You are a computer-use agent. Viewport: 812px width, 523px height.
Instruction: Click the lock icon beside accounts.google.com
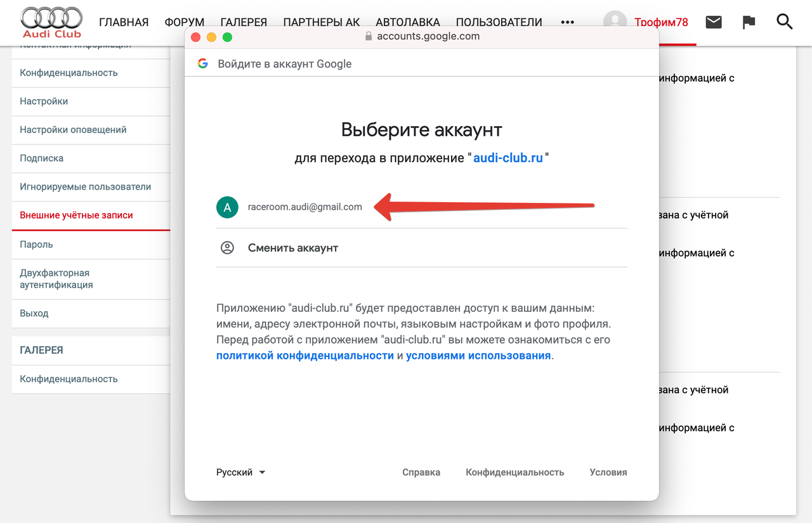369,37
